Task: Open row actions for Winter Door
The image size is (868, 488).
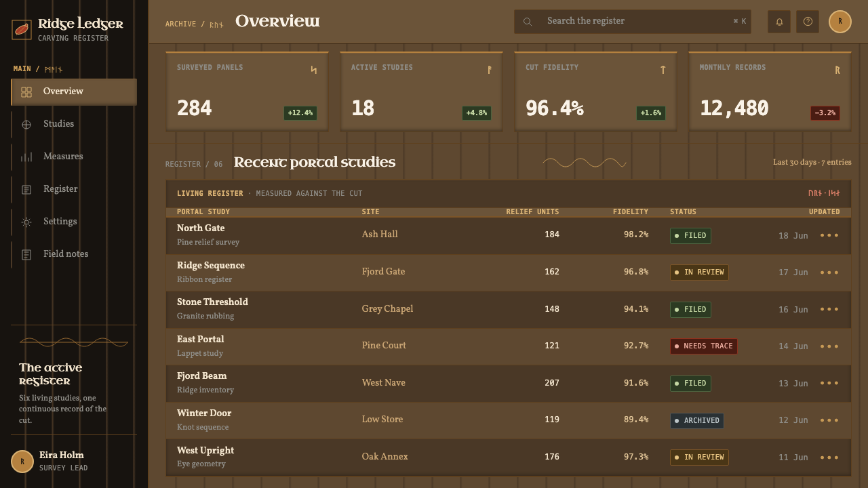Action: [829, 420]
